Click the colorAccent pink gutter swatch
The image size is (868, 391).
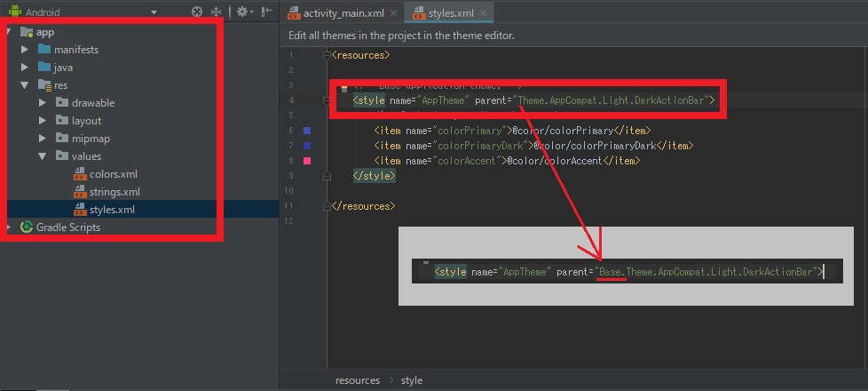307,161
